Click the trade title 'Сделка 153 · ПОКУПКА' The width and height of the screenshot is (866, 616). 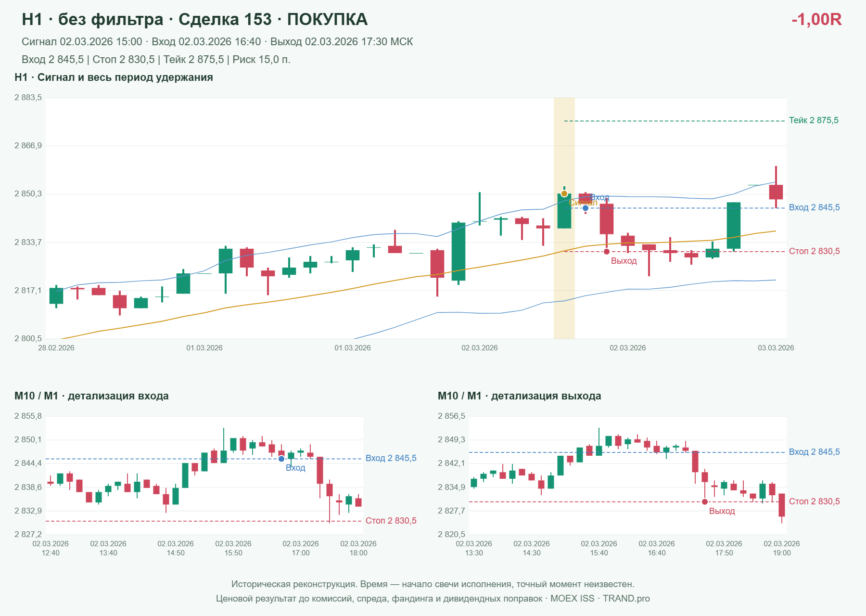pyautogui.click(x=273, y=19)
